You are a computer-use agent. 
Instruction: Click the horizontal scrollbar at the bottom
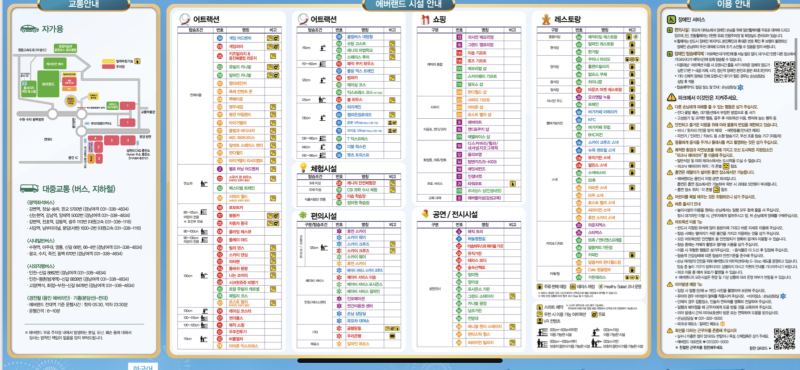click(x=399, y=361)
